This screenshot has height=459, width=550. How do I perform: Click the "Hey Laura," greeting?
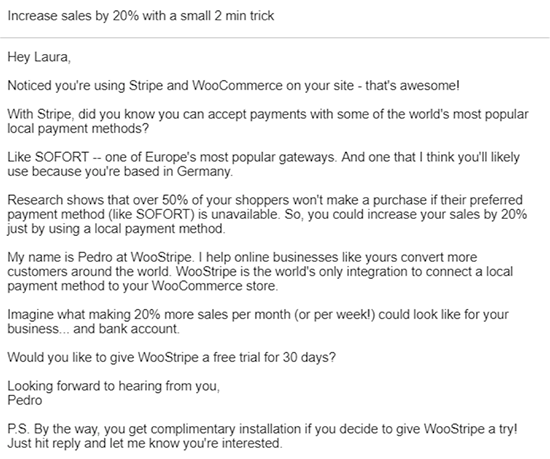(39, 57)
